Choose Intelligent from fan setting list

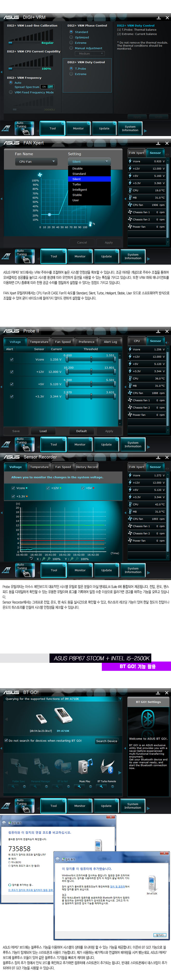click(89, 189)
